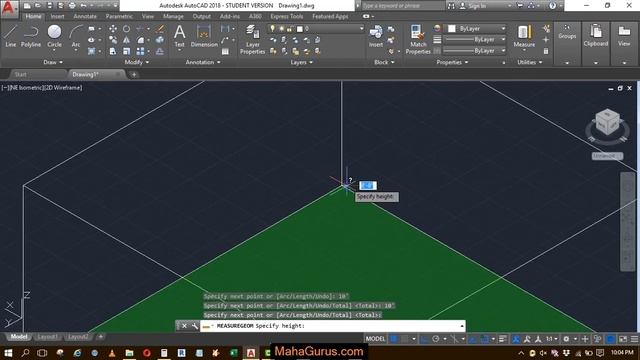Toggle polar tracking in status bar

(x=436, y=339)
